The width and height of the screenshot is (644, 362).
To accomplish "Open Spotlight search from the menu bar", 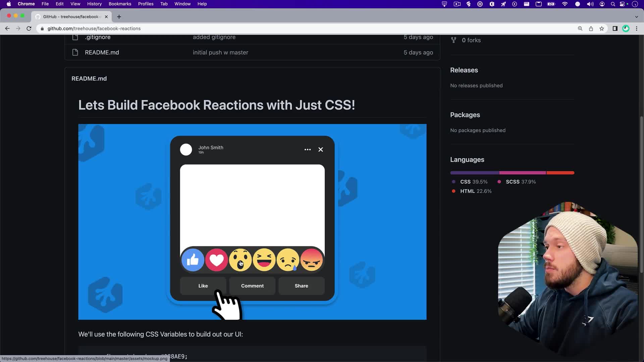I will 613,4.
